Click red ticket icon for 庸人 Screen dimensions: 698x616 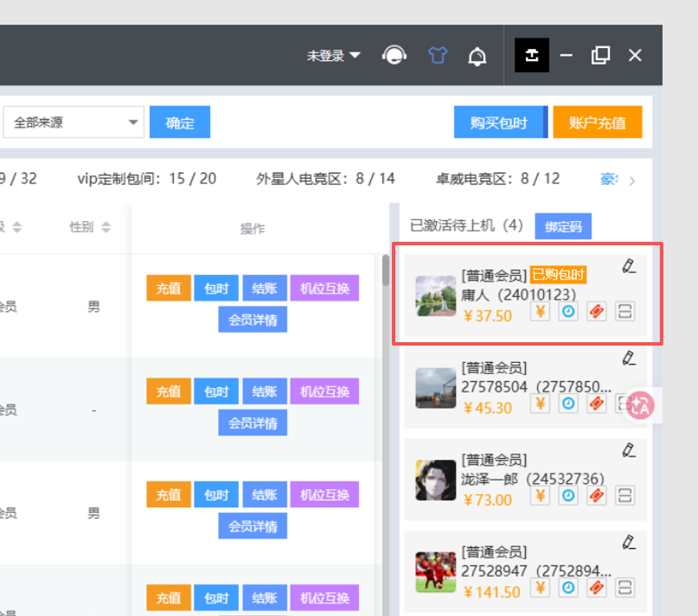click(x=596, y=312)
